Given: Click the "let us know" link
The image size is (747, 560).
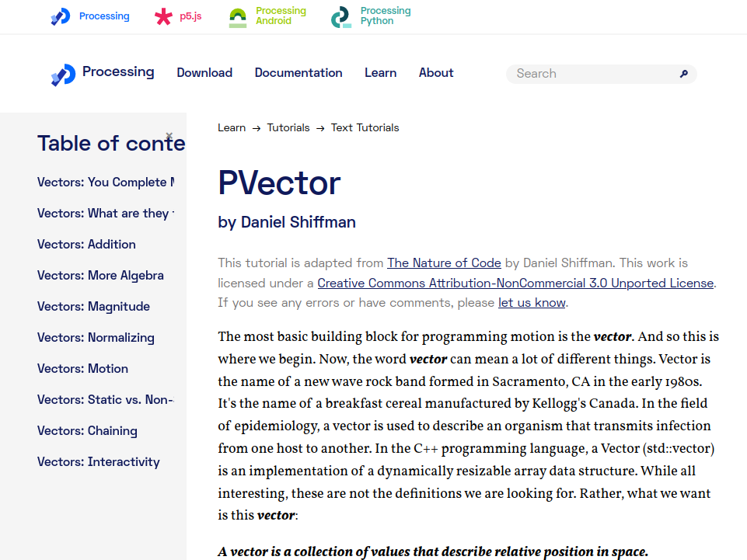Looking at the screenshot, I should coord(532,303).
